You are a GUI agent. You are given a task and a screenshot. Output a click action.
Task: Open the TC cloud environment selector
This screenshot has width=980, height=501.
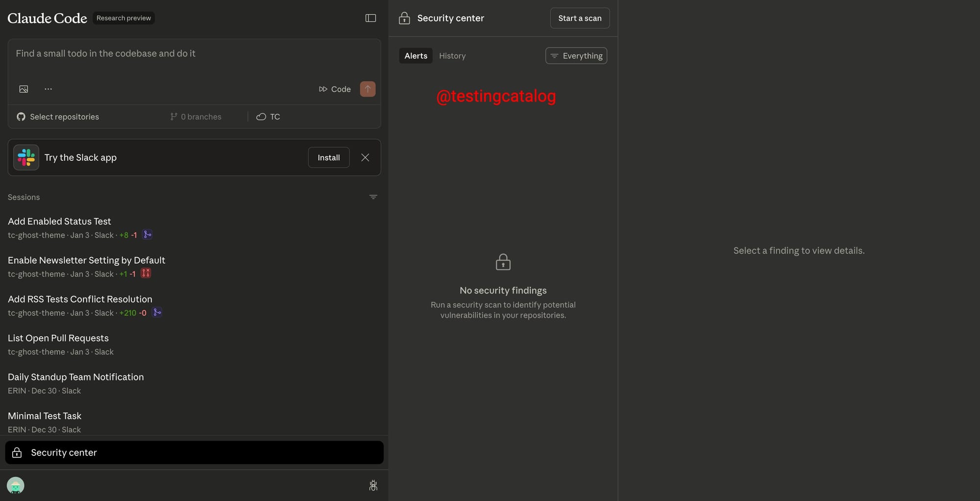point(268,117)
